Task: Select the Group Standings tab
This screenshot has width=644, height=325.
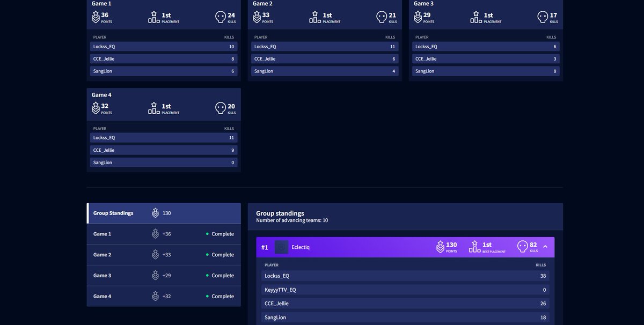Action: (164, 213)
